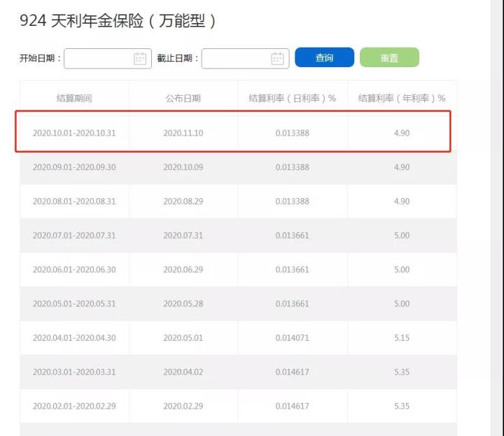
Task: Select publish date 2020.02.29 cell
Action: (183, 406)
